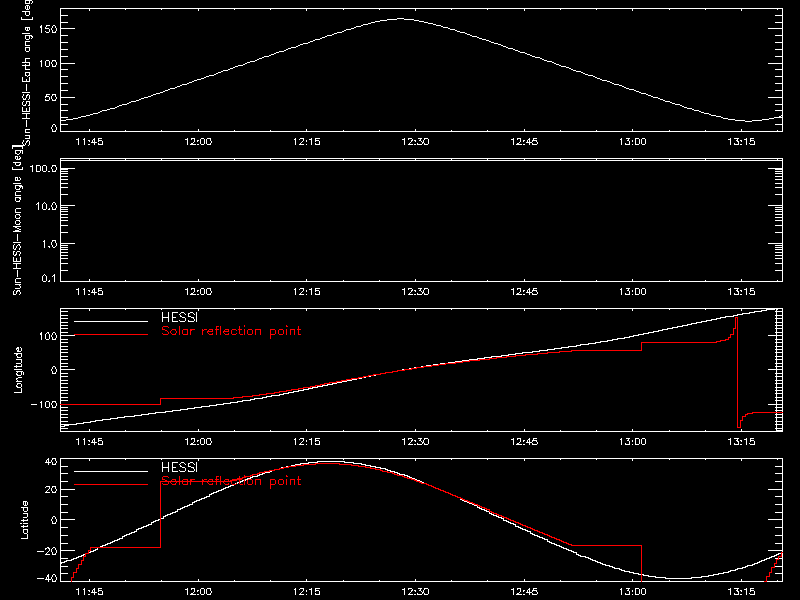Click the 100 tick on Longitude axis
800x600 pixels.
(x=49, y=336)
